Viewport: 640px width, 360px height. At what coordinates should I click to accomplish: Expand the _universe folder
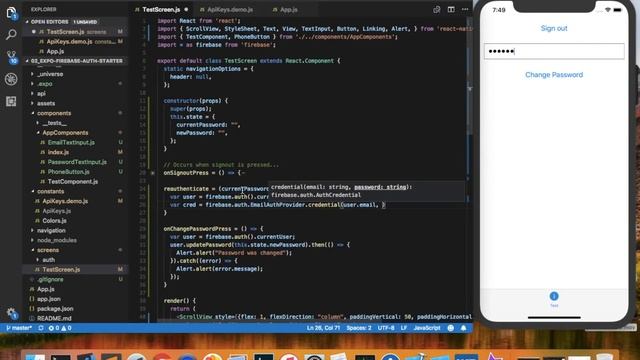tap(50, 74)
